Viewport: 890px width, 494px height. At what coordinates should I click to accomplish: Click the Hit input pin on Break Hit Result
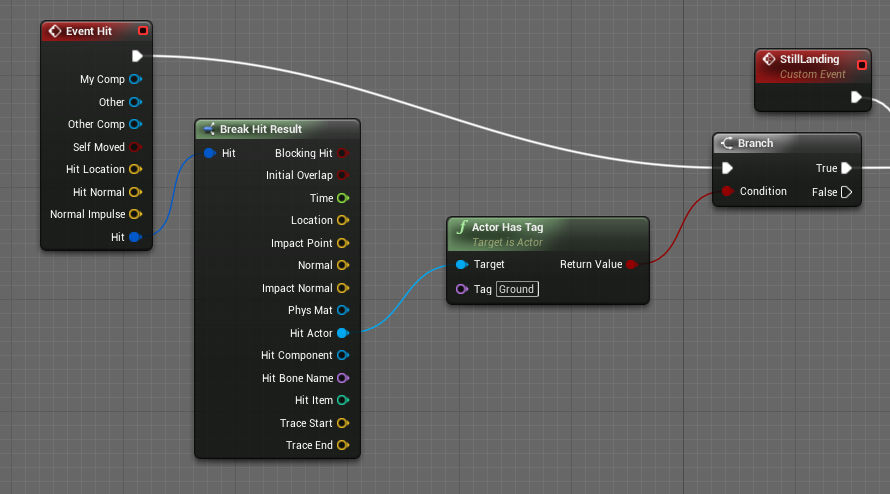[209, 153]
